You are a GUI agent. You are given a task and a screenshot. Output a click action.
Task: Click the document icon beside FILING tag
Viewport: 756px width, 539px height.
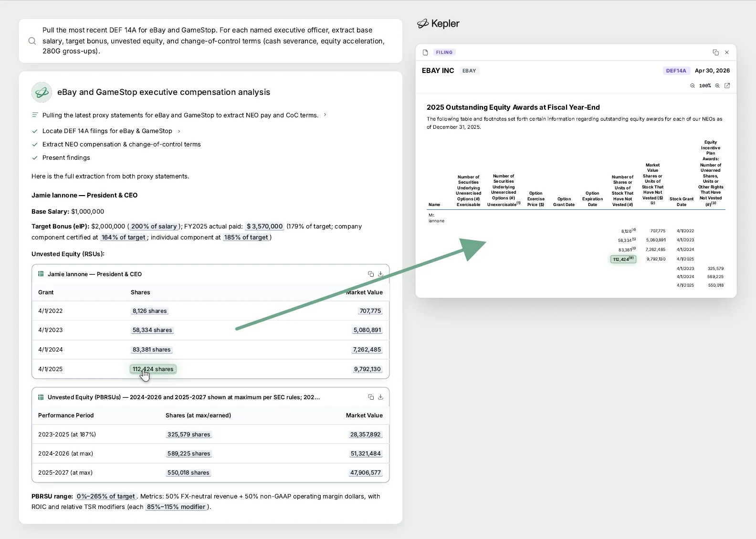(425, 52)
